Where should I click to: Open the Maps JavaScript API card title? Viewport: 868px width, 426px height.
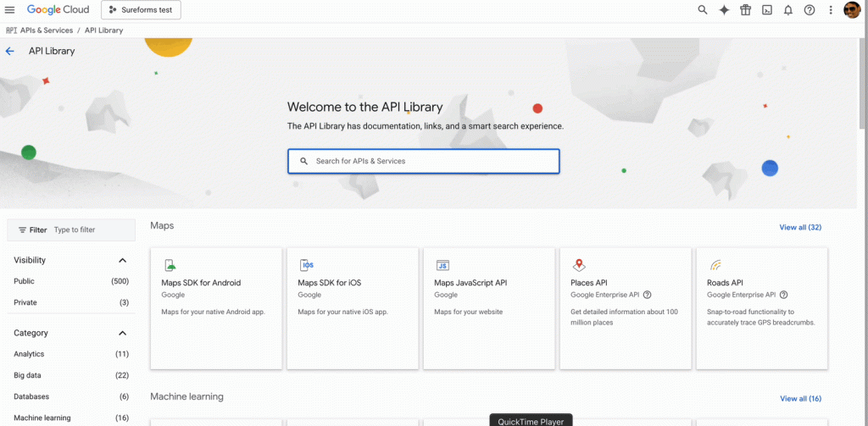click(x=470, y=283)
